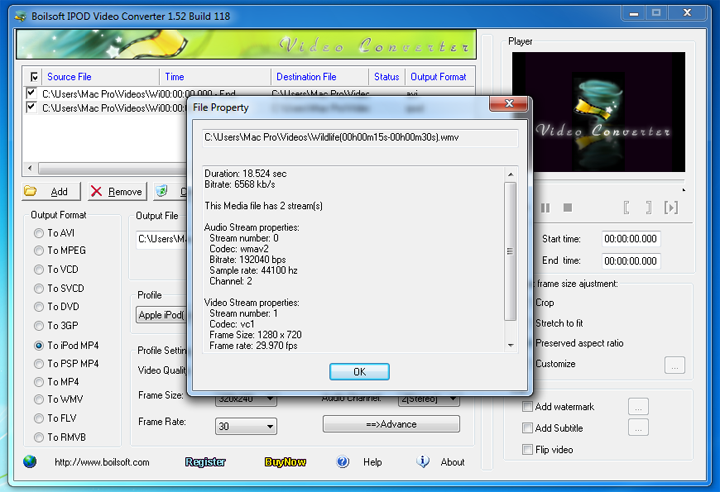Click the file list left scroll arrow
The height and width of the screenshot is (492, 720).
(30, 168)
